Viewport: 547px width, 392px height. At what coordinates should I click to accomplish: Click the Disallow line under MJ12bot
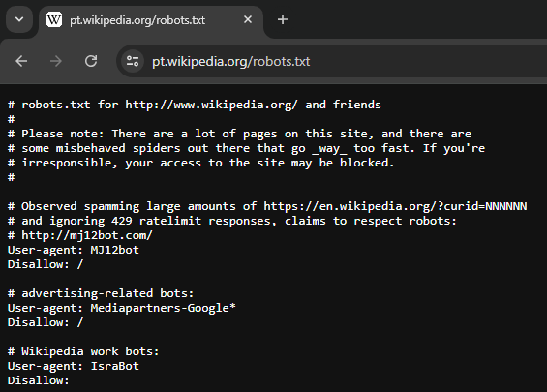[x=46, y=264]
